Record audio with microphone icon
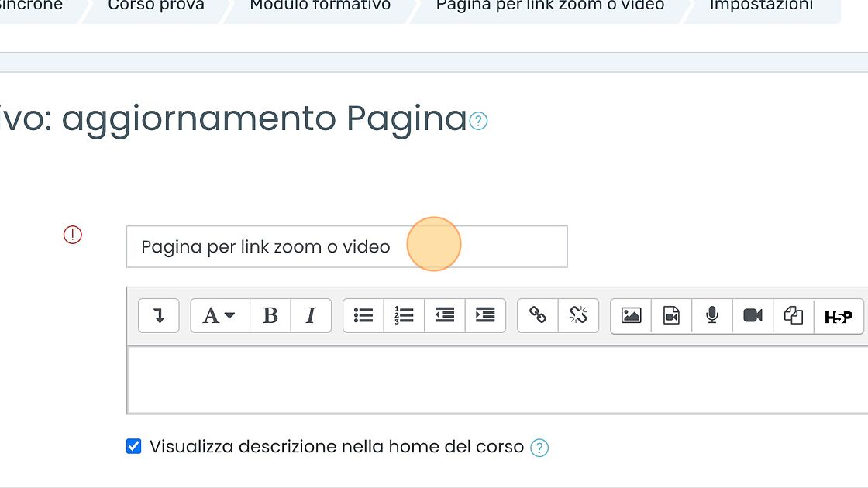 coord(712,315)
